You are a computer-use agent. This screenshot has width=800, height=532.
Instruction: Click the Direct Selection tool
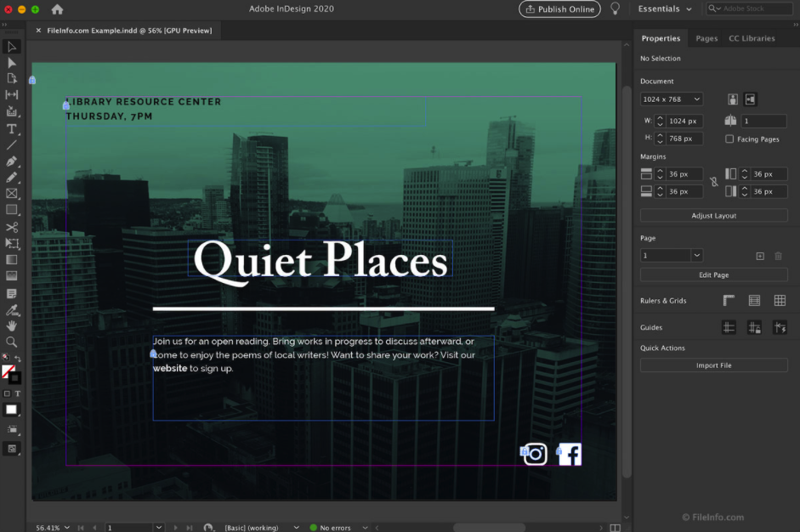point(12,63)
